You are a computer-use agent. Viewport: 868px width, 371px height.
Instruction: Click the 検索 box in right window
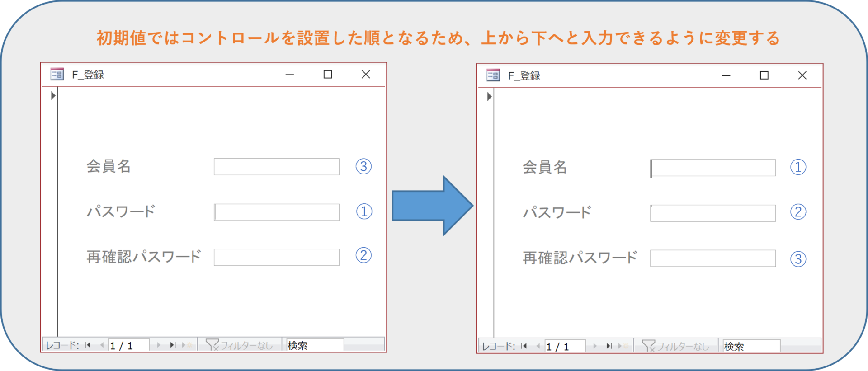(x=750, y=346)
